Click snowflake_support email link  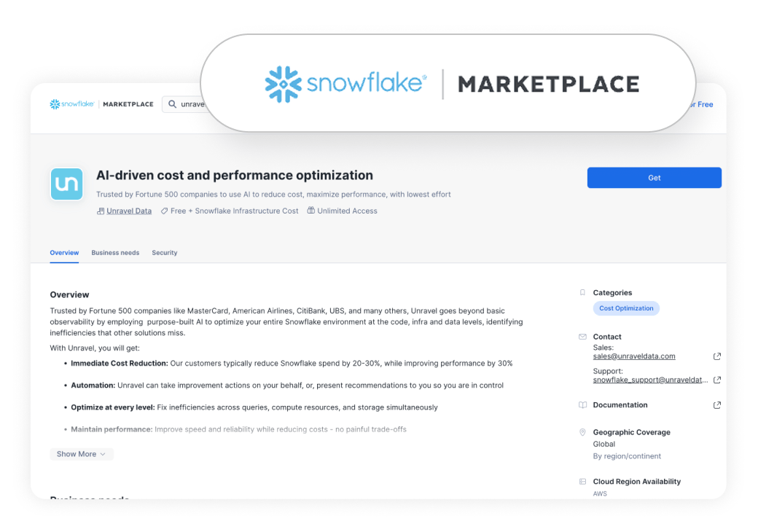650,380
